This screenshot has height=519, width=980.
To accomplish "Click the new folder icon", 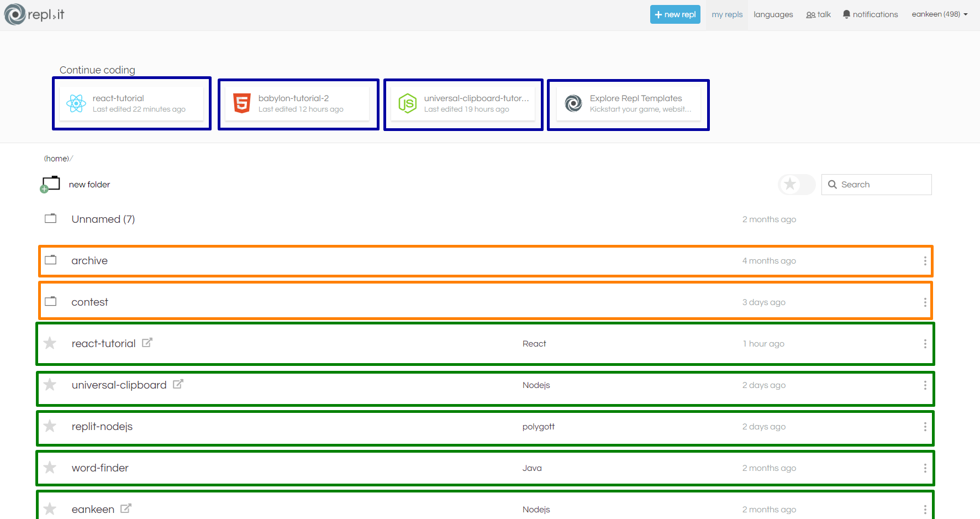I will pos(50,184).
